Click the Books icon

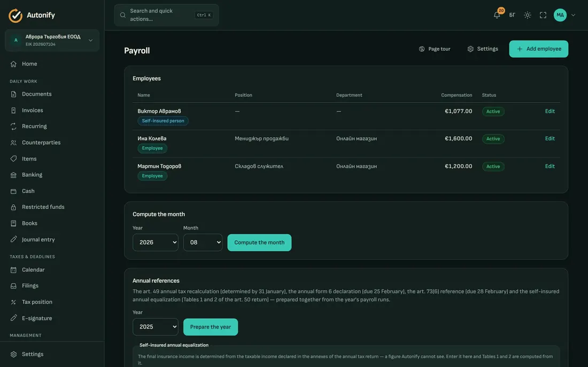point(13,223)
